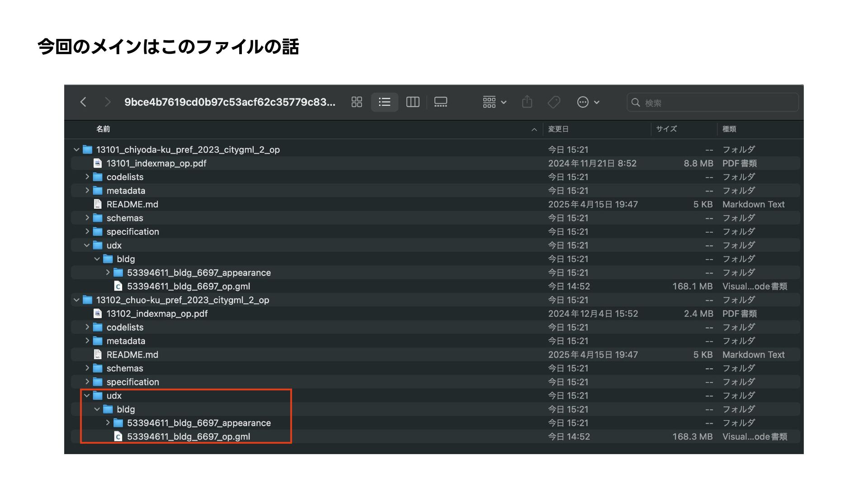Image resolution: width=868 pixels, height=488 pixels.
Task: Select the 13101_indexmap_op.pdf file icon
Action: coord(98,163)
